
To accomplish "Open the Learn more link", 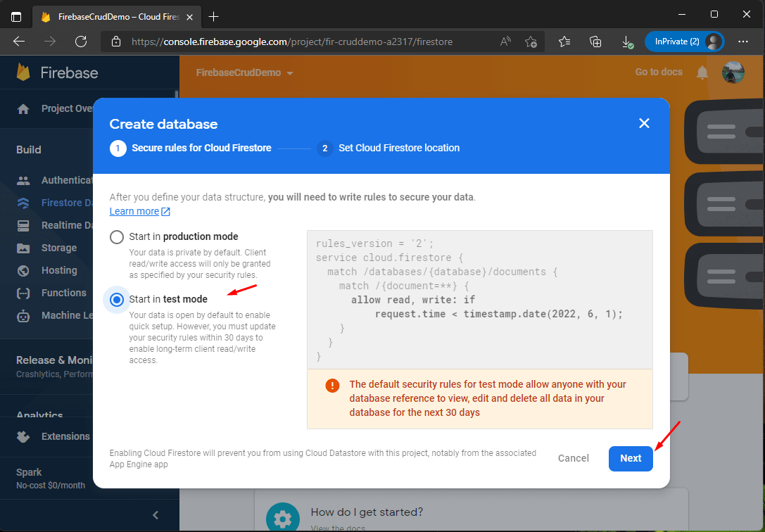I will (x=134, y=211).
